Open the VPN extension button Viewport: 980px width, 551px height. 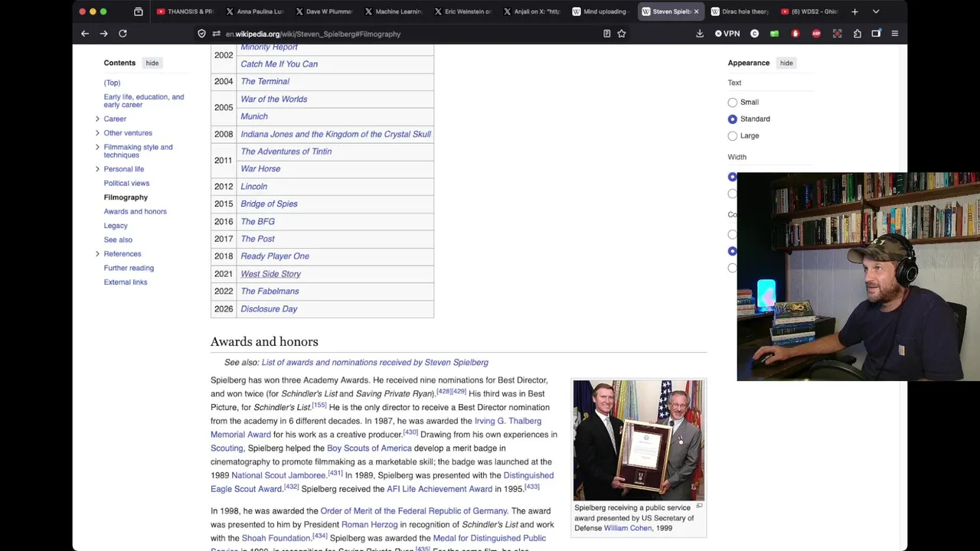point(727,34)
